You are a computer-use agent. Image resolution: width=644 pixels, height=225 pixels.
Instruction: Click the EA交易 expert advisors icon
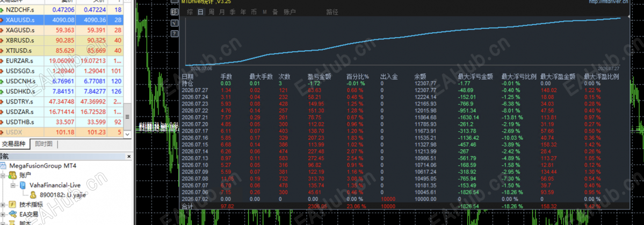point(13,214)
